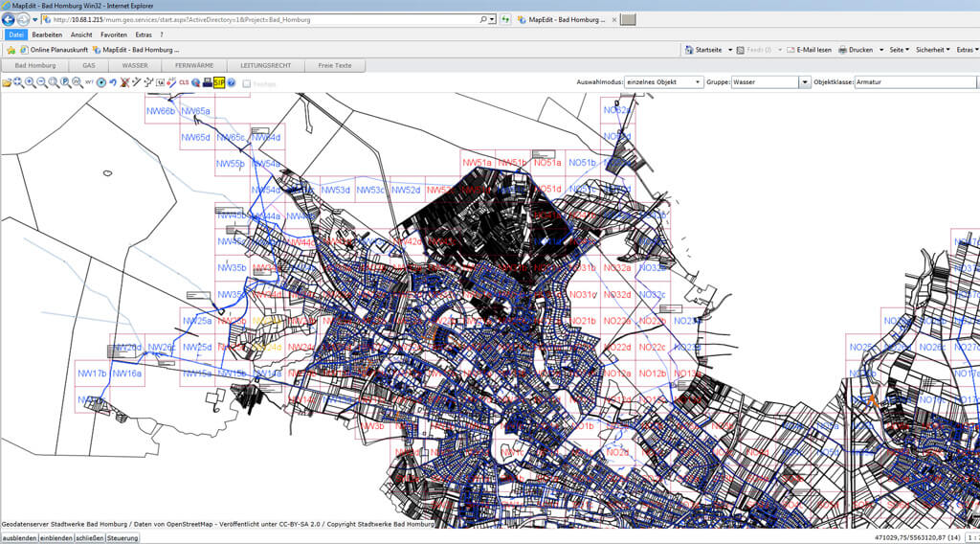
Task: Open the Sicherheit menu dropdown
Action: [x=932, y=49]
